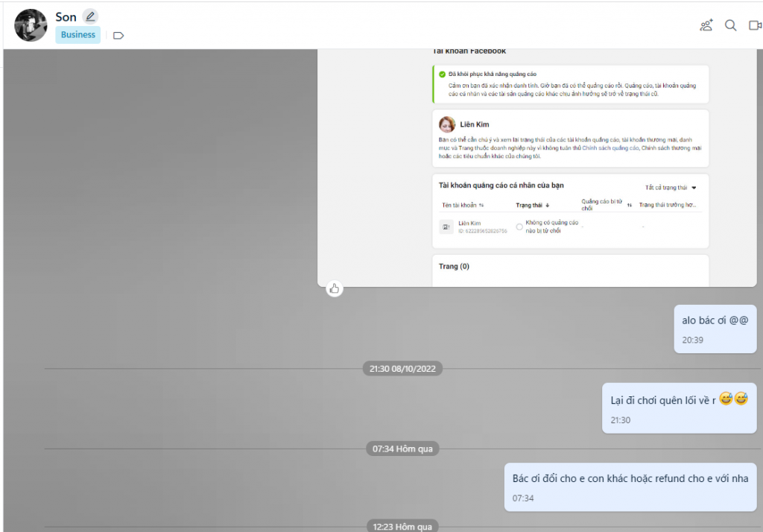Click Son's profile avatar

click(x=31, y=25)
